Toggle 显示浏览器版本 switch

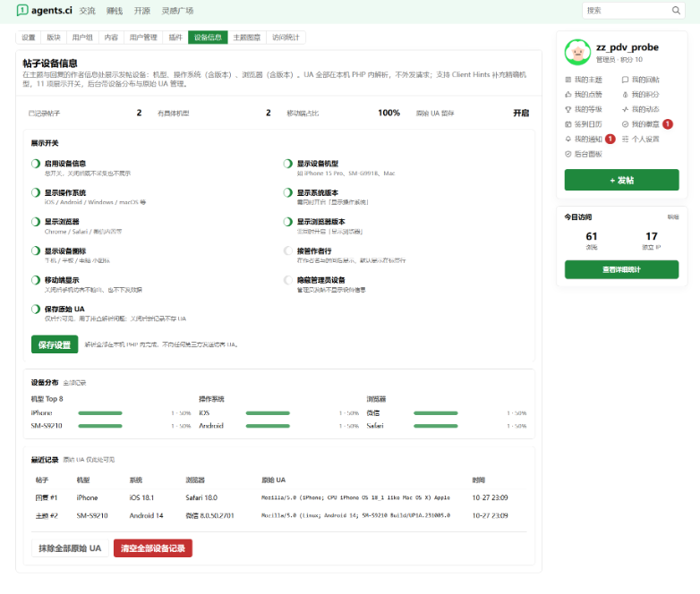click(288, 222)
